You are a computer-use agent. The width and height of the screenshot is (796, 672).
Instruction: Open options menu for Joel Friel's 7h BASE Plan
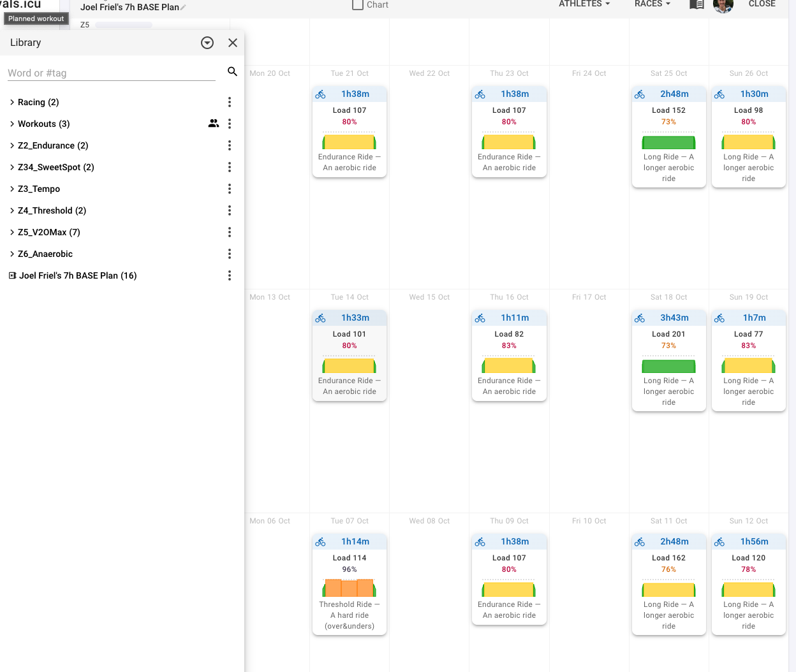tap(230, 275)
